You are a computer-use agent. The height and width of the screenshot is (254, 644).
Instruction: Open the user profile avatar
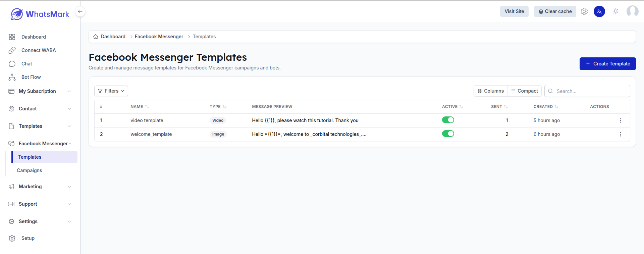tap(633, 11)
